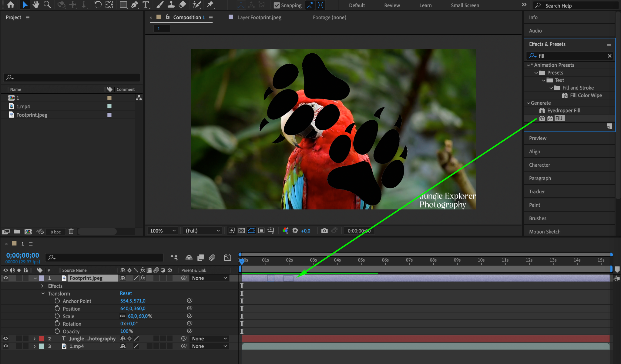
Task: Select the Puppet Pin tool
Action: point(210,5)
